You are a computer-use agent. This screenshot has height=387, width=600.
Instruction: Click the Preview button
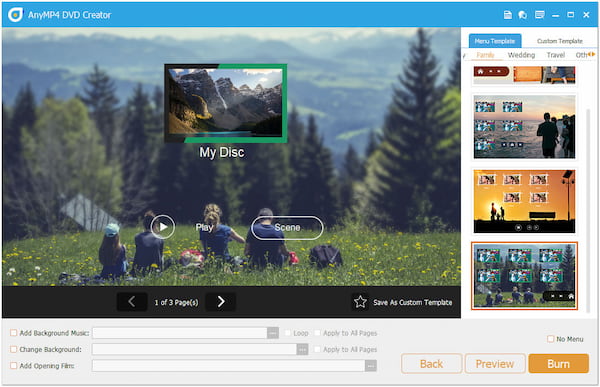(495, 364)
